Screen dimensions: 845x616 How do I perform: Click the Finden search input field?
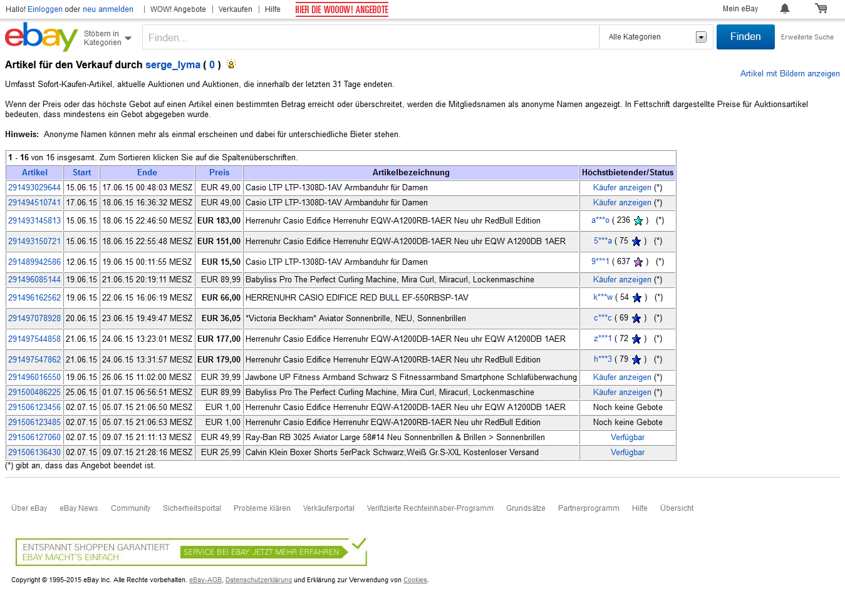pos(371,38)
